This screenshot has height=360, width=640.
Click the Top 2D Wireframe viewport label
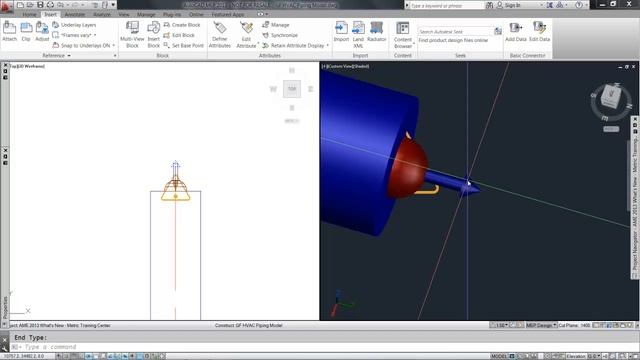(x=27, y=66)
